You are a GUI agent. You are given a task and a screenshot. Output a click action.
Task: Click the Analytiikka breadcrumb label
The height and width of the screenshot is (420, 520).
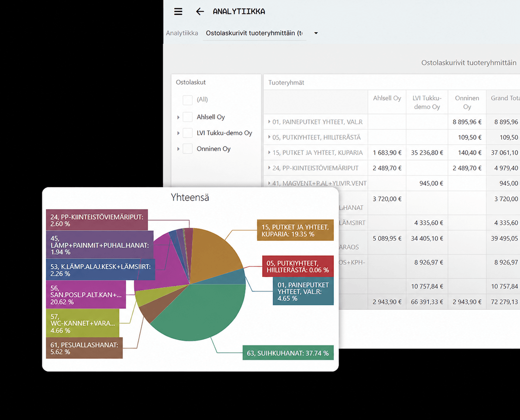182,33
